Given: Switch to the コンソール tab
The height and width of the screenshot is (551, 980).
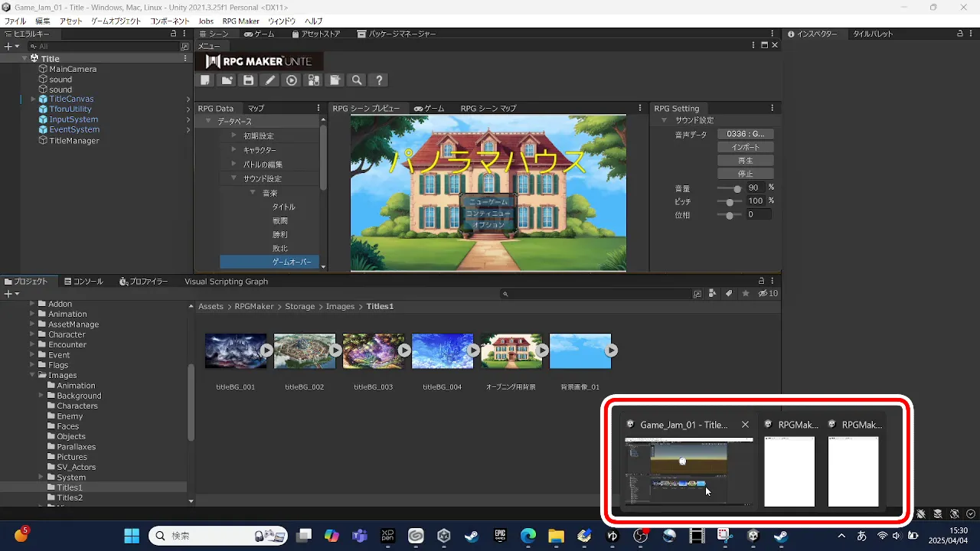Looking at the screenshot, I should pos(83,282).
